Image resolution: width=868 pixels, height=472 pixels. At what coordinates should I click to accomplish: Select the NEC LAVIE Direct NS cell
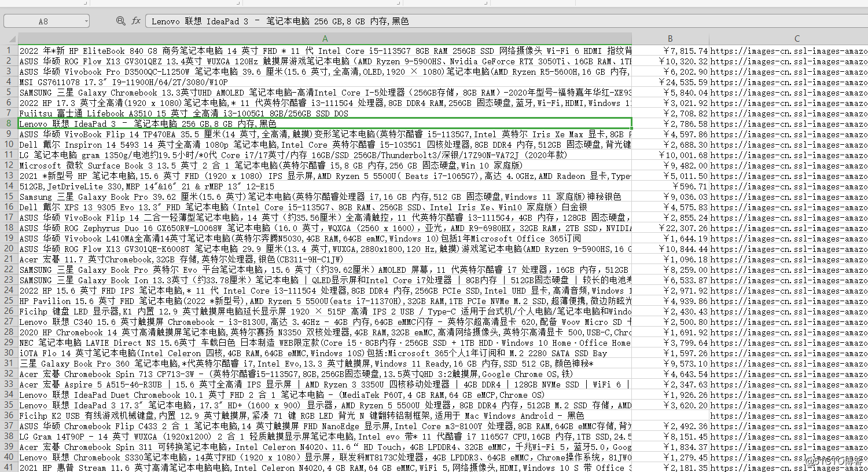pyautogui.click(x=325, y=342)
